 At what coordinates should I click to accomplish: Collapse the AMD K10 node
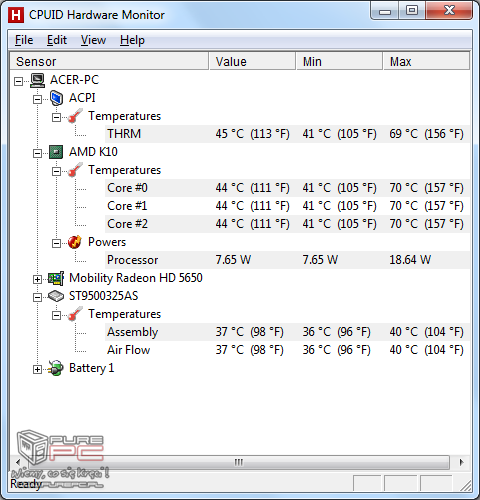[37, 153]
